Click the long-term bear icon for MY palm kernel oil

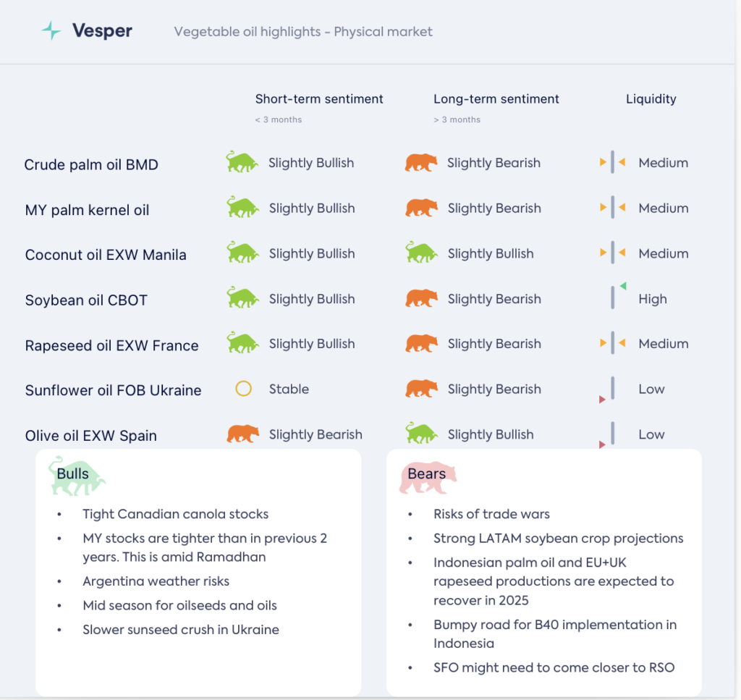(421, 208)
